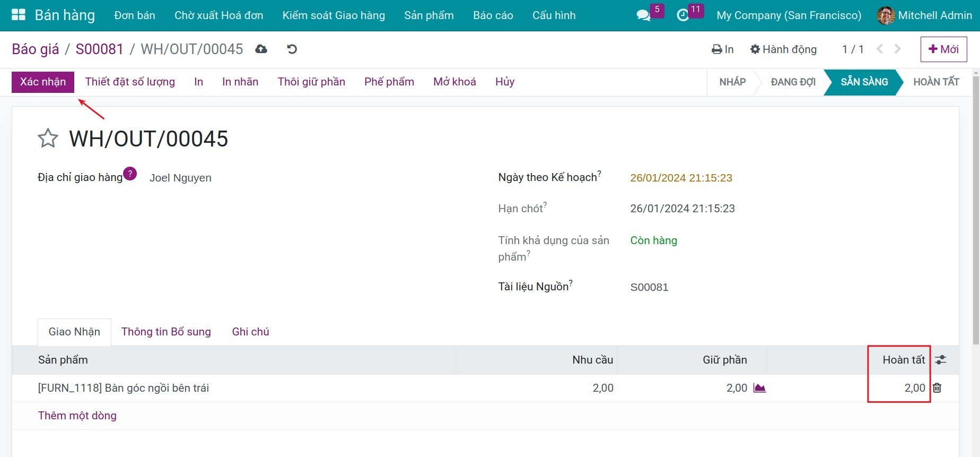Open Mitchell Admin user menu
This screenshot has height=457, width=980.
[x=925, y=15]
